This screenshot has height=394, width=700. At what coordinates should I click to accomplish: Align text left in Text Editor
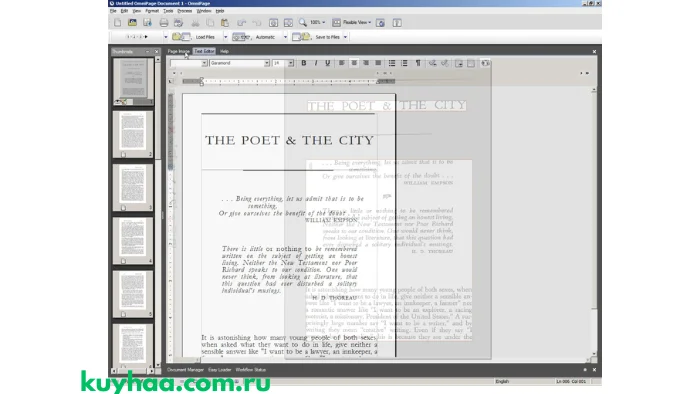point(342,63)
